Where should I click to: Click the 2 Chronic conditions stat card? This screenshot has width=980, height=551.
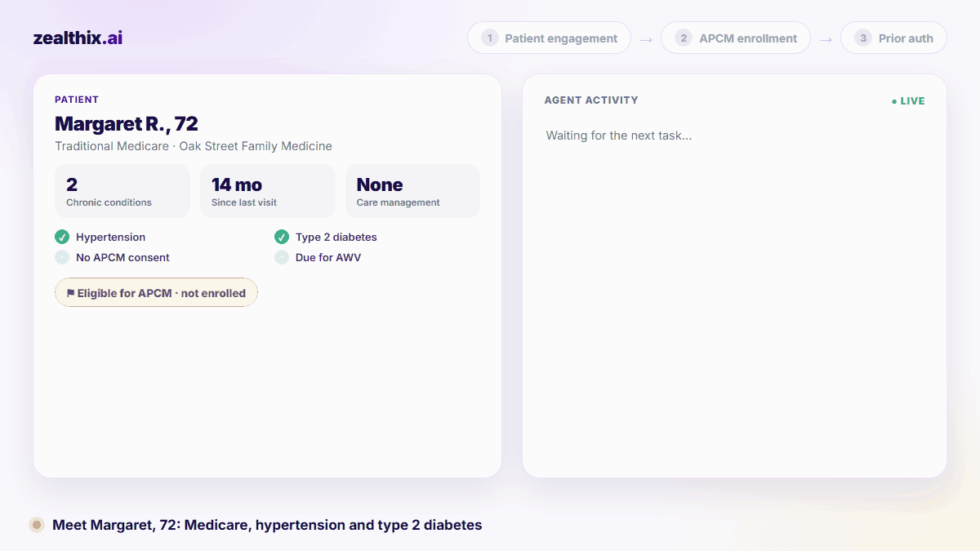122,191
